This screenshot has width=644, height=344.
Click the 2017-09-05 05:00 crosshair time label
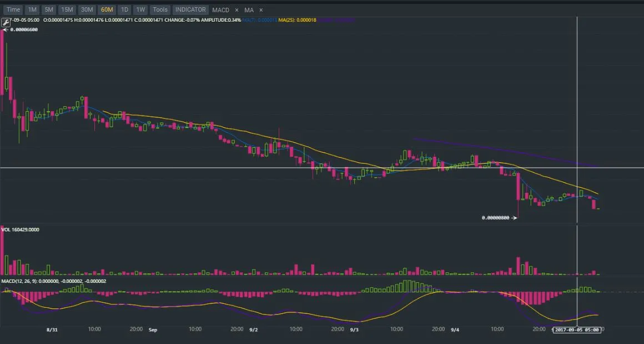tap(577, 330)
